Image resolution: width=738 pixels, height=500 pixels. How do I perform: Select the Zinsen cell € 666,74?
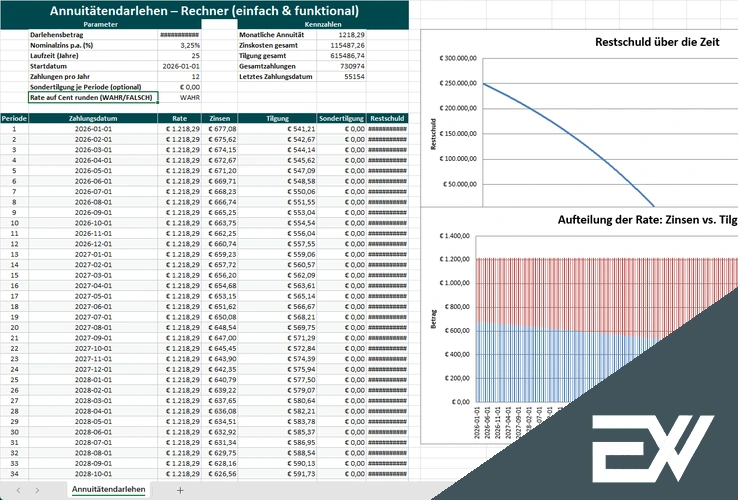tap(219, 202)
